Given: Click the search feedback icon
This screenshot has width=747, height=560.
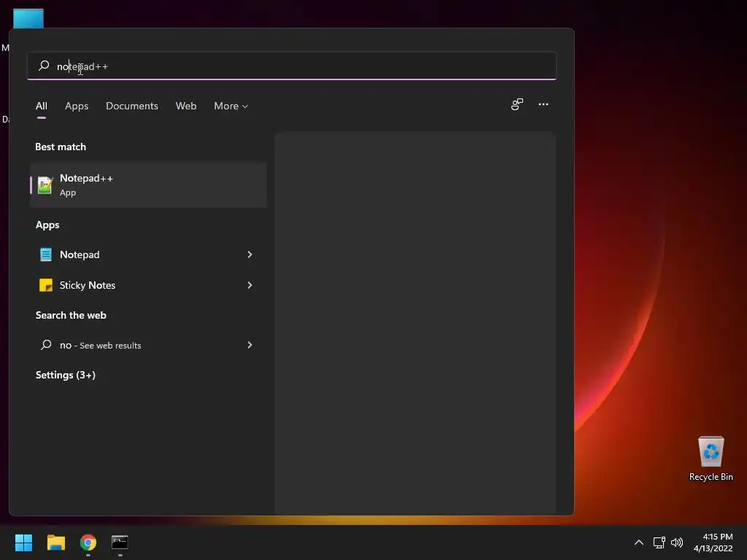Looking at the screenshot, I should tap(517, 104).
